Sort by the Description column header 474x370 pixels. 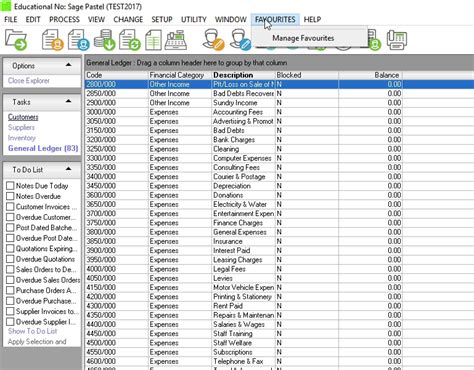pos(243,75)
